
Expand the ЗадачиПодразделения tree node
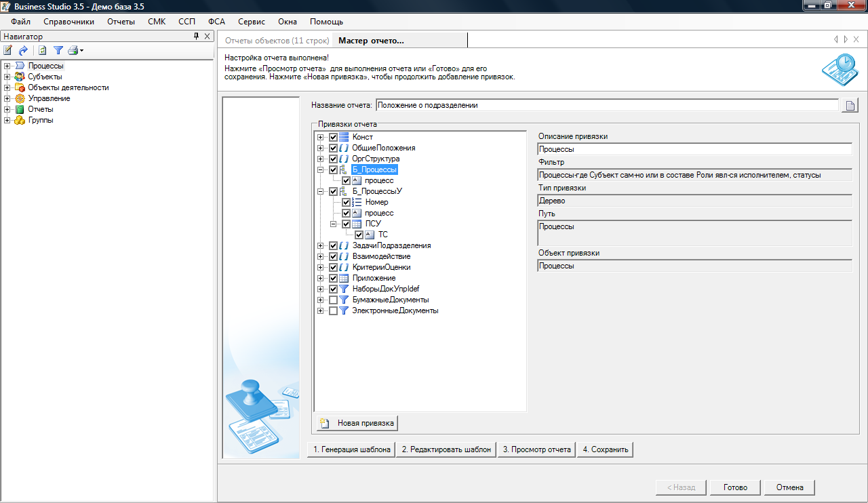point(320,245)
